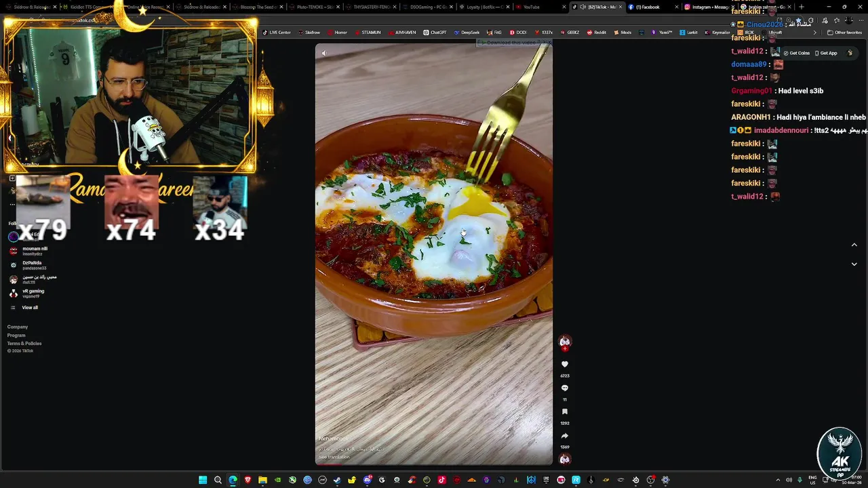Open the spinning sound disc below share
Viewport: 868px width, 488px height.
(564, 459)
